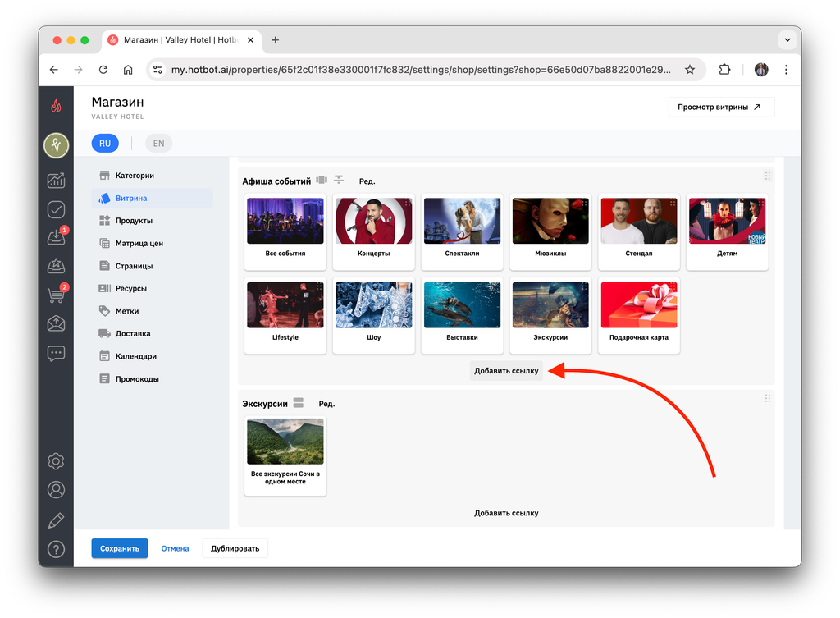Image resolution: width=840 pixels, height=618 pixels.
Task: Click the browser address bar URL
Action: pos(421,70)
